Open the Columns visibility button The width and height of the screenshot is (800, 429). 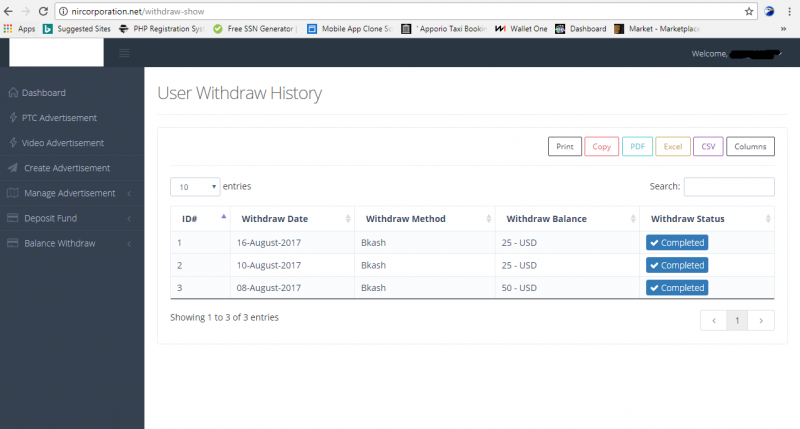click(750, 146)
